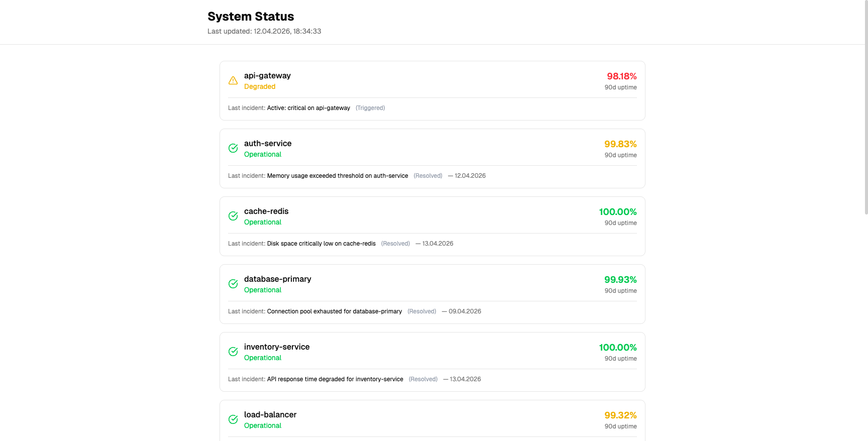The image size is (868, 441).
Task: Click the database-primary Operational status label
Action: [263, 290]
